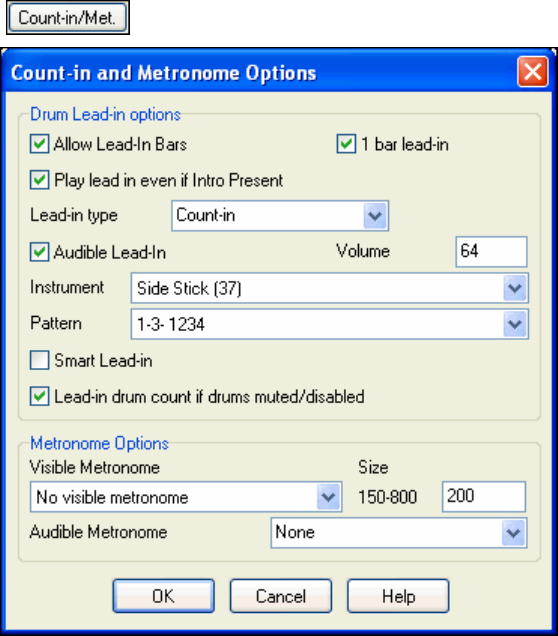Image resolution: width=558 pixels, height=636 pixels.
Task: Toggle the Audible Lead-In checkbox
Action: [39, 252]
